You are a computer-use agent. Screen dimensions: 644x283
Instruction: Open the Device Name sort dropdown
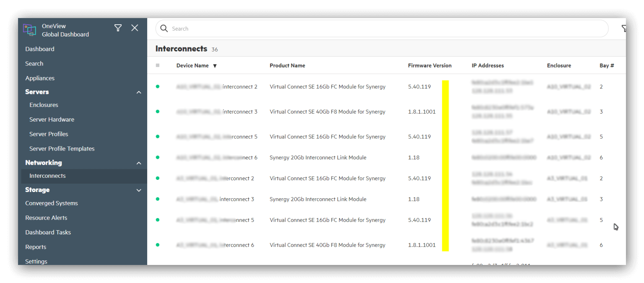[215, 66]
